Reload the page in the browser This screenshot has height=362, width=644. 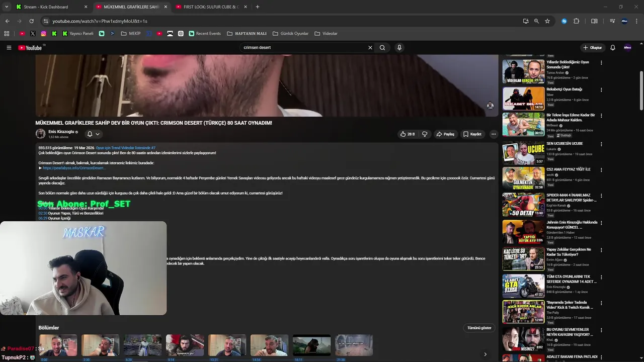[31, 21]
